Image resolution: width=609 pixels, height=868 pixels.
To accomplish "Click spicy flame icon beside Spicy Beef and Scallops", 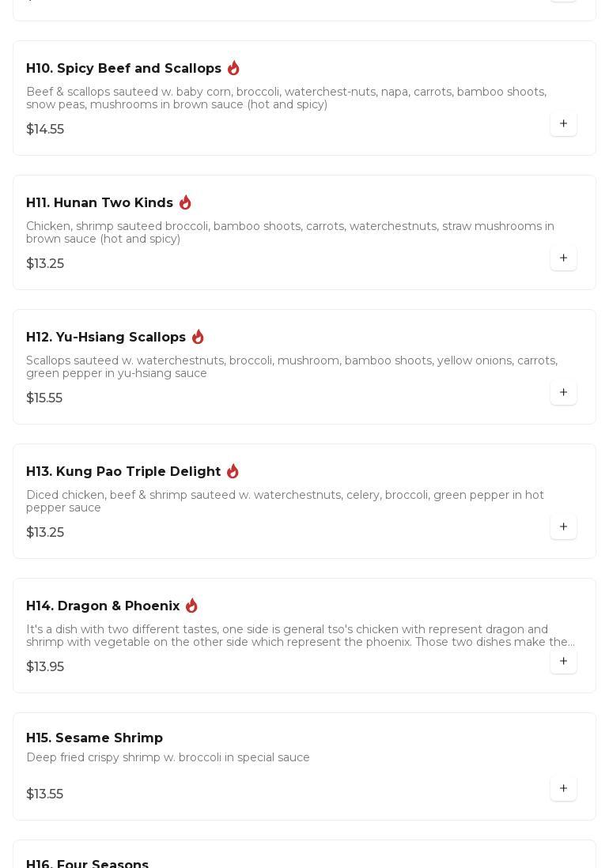I will pyautogui.click(x=233, y=68).
